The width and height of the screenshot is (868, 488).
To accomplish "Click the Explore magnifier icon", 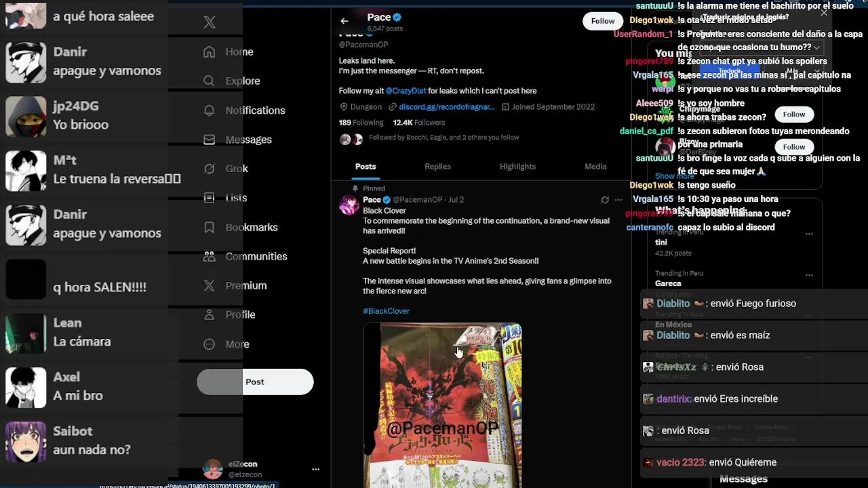I will (x=210, y=81).
